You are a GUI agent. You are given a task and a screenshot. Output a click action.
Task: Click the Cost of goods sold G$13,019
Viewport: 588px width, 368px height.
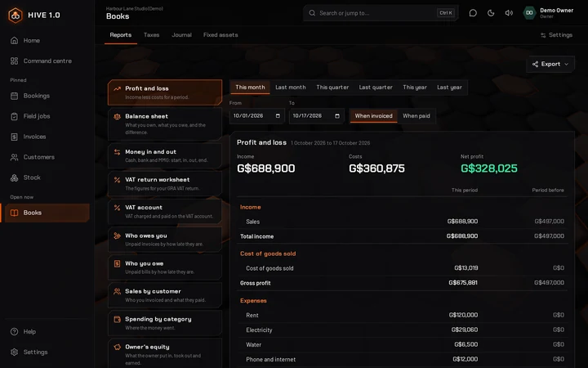coord(466,268)
